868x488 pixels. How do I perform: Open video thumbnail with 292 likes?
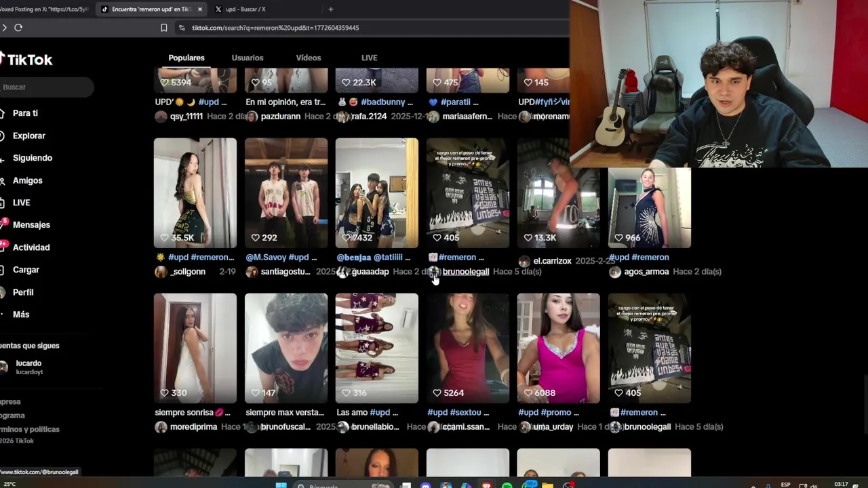point(286,193)
